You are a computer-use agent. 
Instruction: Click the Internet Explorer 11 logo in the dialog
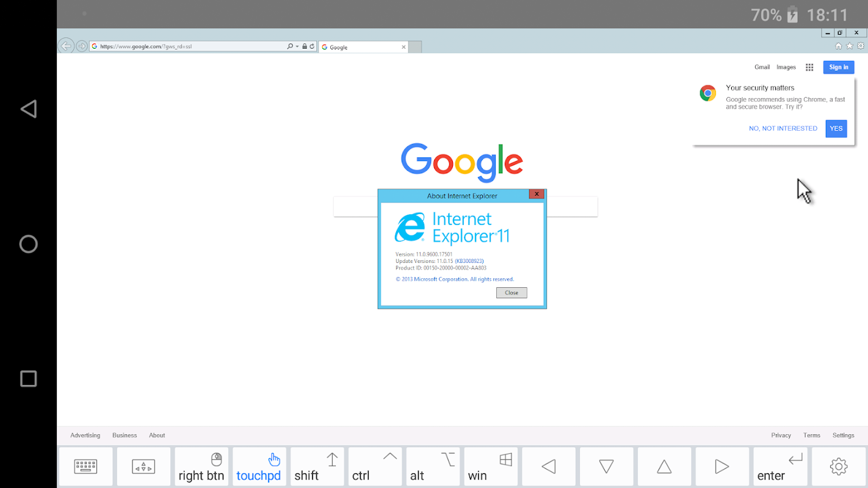pos(452,228)
